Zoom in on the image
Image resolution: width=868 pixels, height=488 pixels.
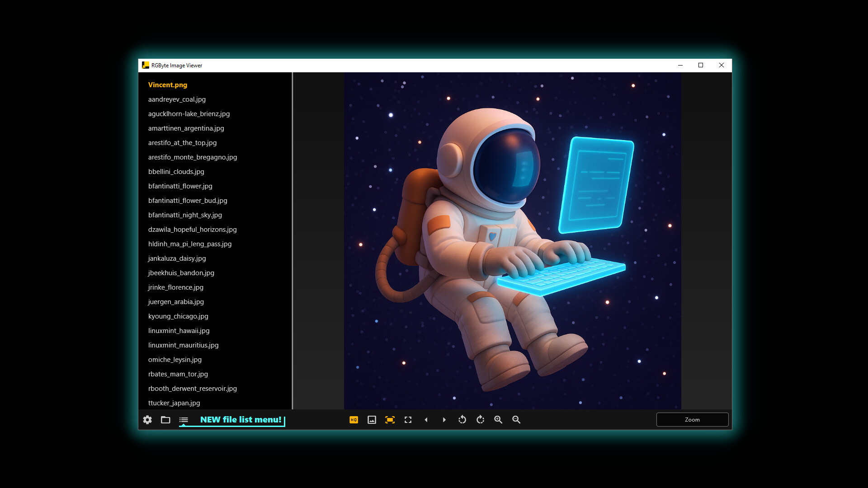[498, 420]
